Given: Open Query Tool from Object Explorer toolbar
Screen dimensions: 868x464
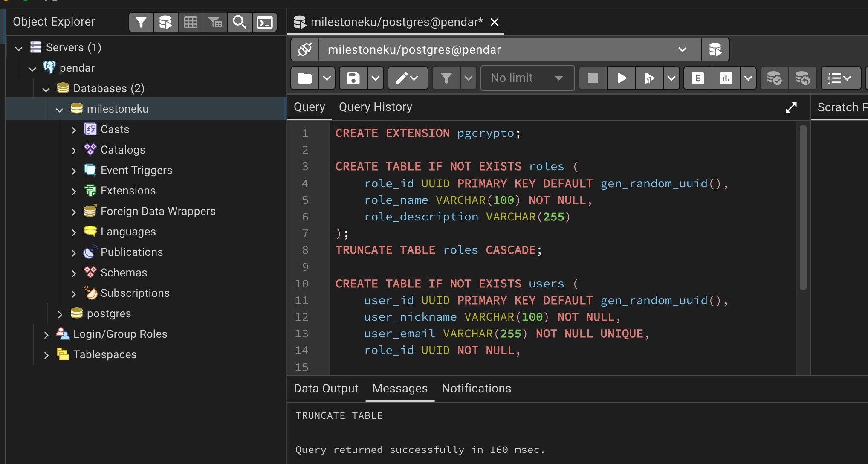Looking at the screenshot, I should coord(165,22).
